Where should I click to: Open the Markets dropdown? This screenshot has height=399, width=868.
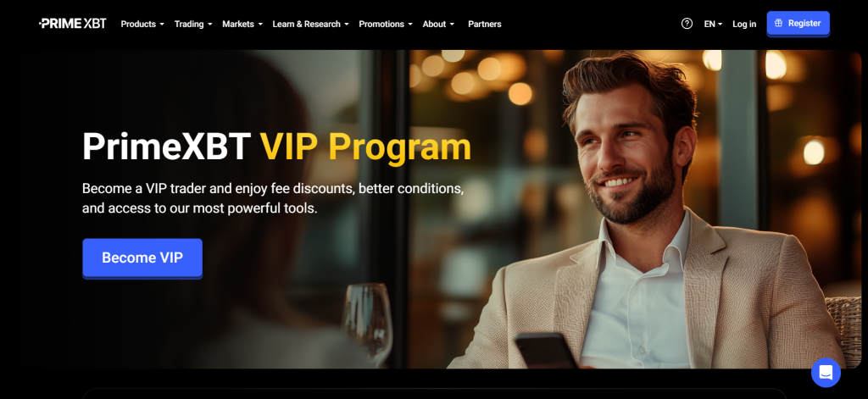(242, 25)
